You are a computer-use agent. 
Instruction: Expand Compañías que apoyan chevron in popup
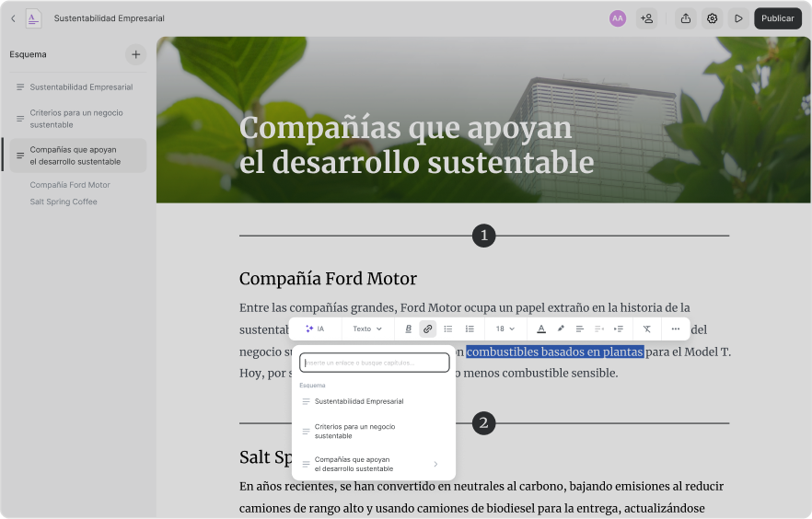pyautogui.click(x=435, y=464)
